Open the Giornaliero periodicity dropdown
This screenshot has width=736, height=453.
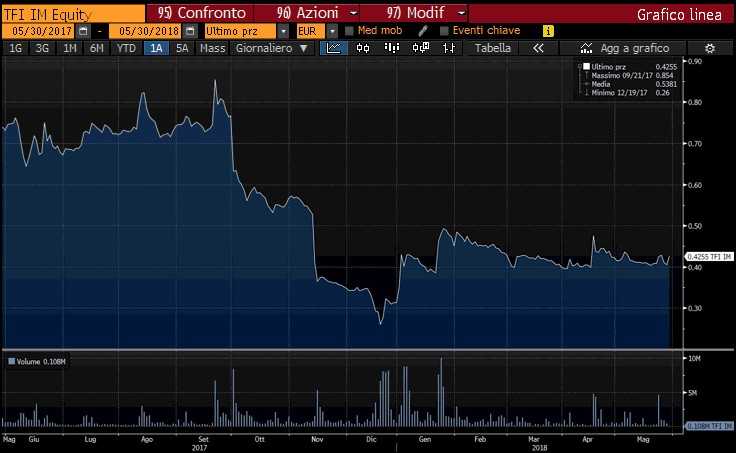(272, 48)
